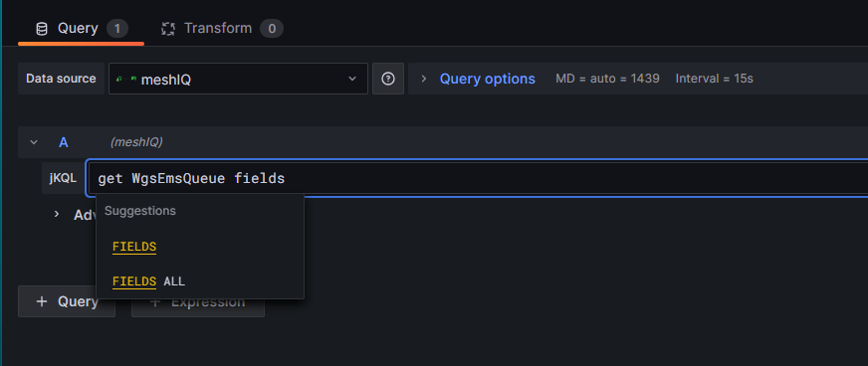
Task: Click the query name A label
Action: pyautogui.click(x=64, y=142)
